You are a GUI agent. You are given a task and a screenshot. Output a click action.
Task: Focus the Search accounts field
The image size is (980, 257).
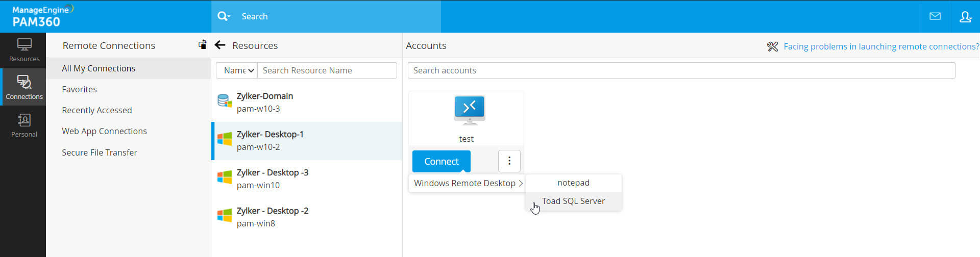681,70
